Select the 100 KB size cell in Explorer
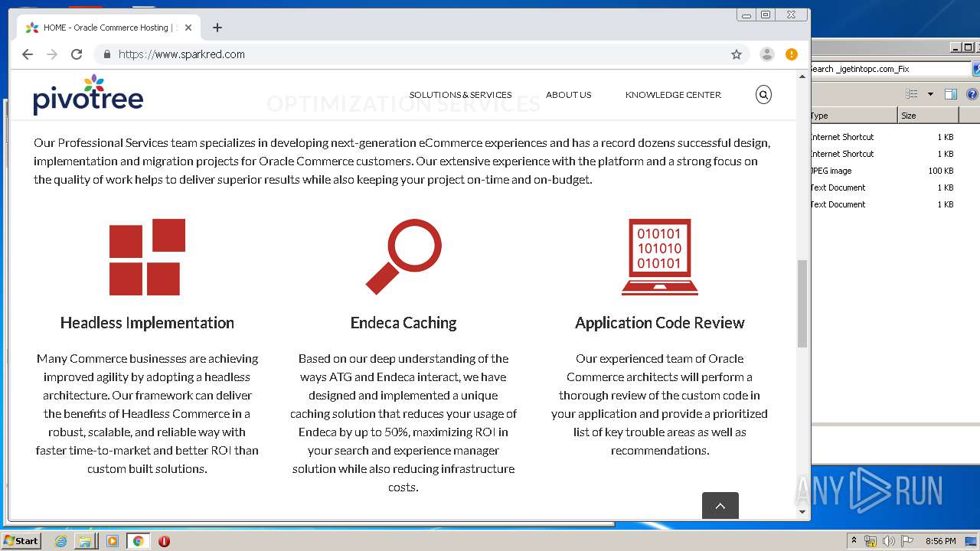Viewport: 980px width, 551px height. pos(941,171)
